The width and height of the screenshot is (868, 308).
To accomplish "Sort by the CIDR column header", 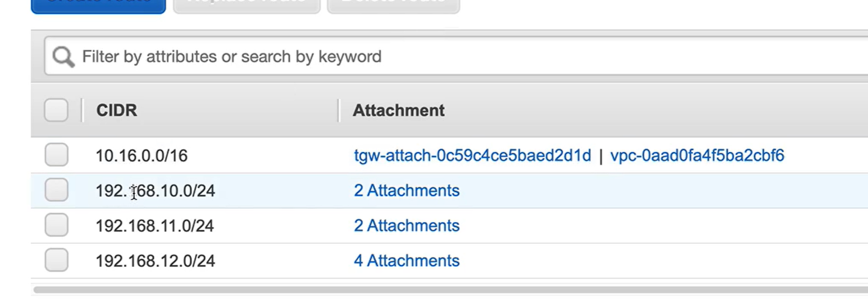I will point(116,110).
